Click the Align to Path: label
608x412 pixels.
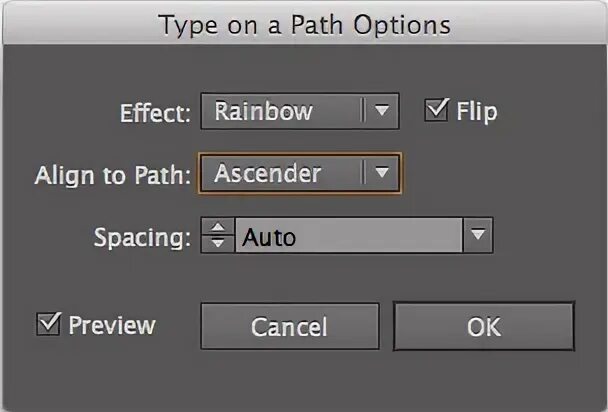[112, 174]
